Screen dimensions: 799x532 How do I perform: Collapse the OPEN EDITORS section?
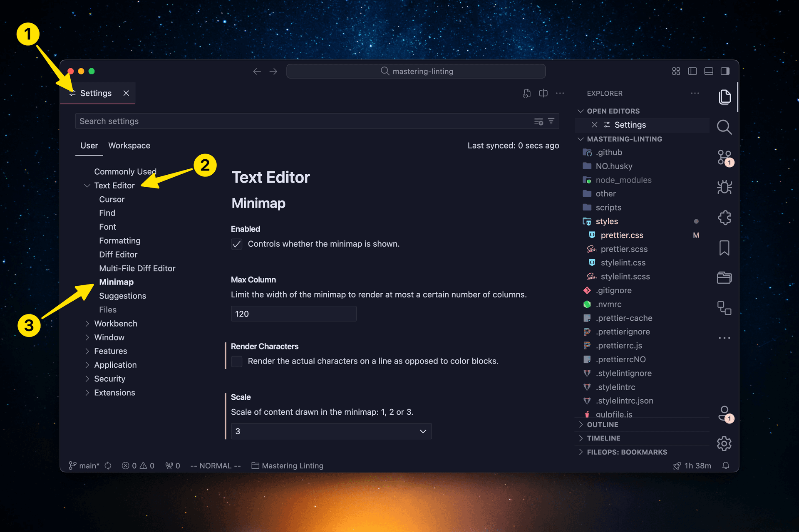581,111
